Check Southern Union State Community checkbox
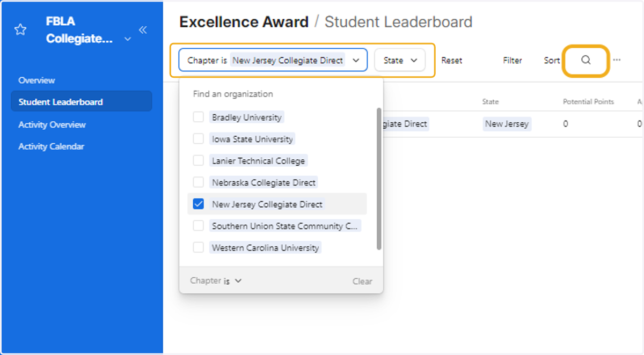The height and width of the screenshot is (355, 644). pos(199,226)
